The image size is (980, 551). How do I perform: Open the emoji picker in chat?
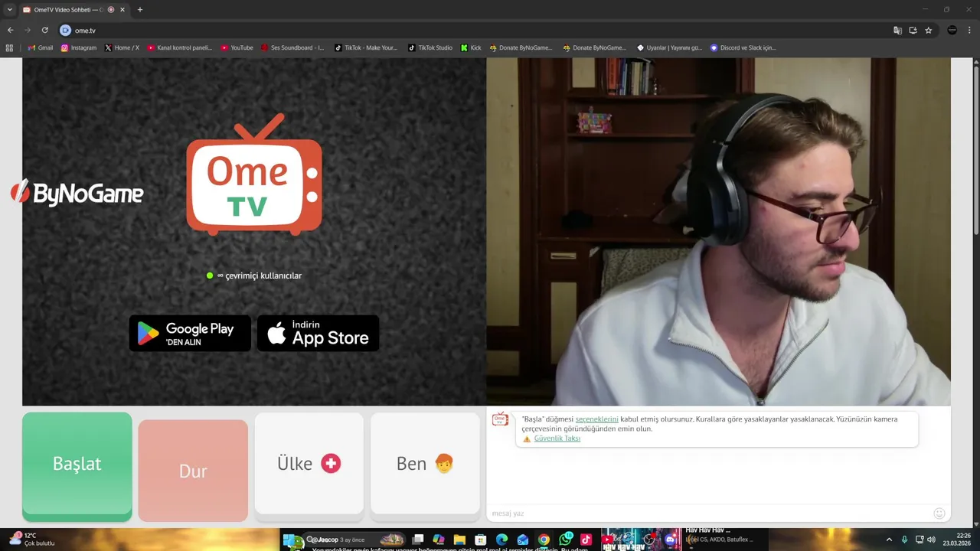[x=939, y=514]
